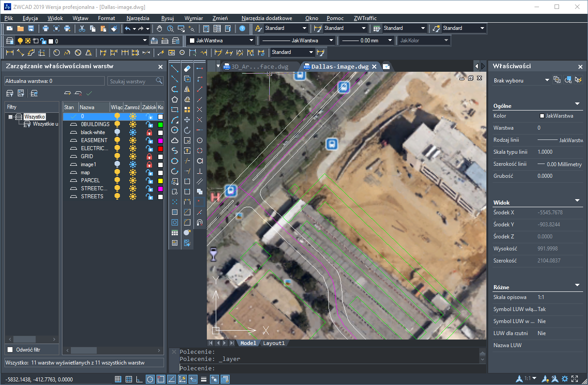Unlock the ELECTRIC layer's padlock
This screenshot has width=588, height=385.
tap(150, 148)
